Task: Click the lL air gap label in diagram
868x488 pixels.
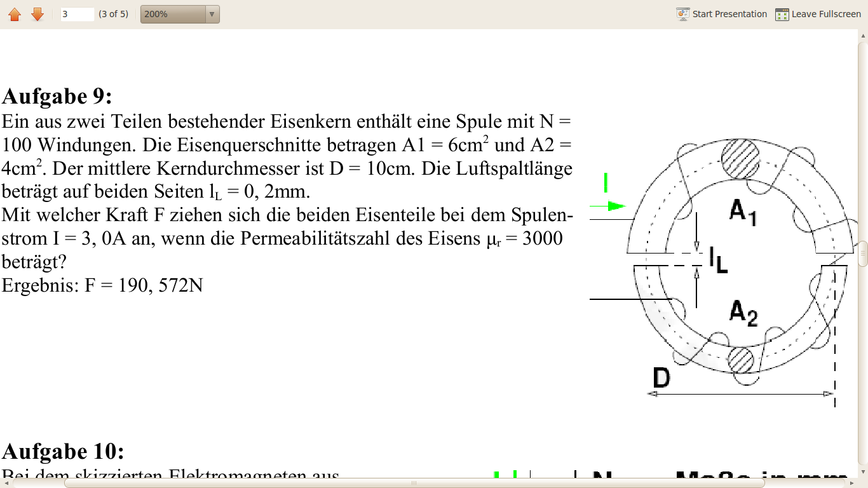Action: [x=719, y=260]
